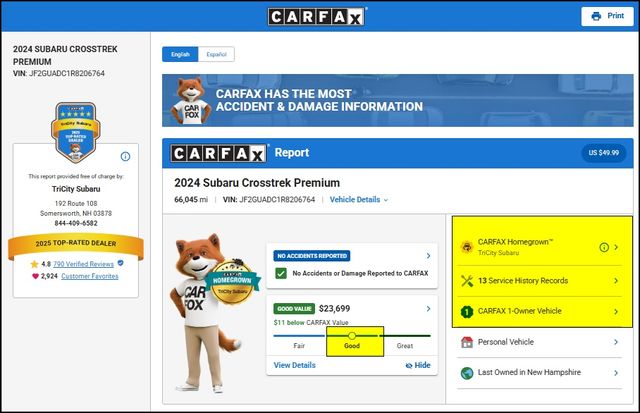Image resolution: width=640 pixels, height=413 pixels.
Task: Expand Last Owned in New Hampshire chevron
Action: tap(616, 373)
